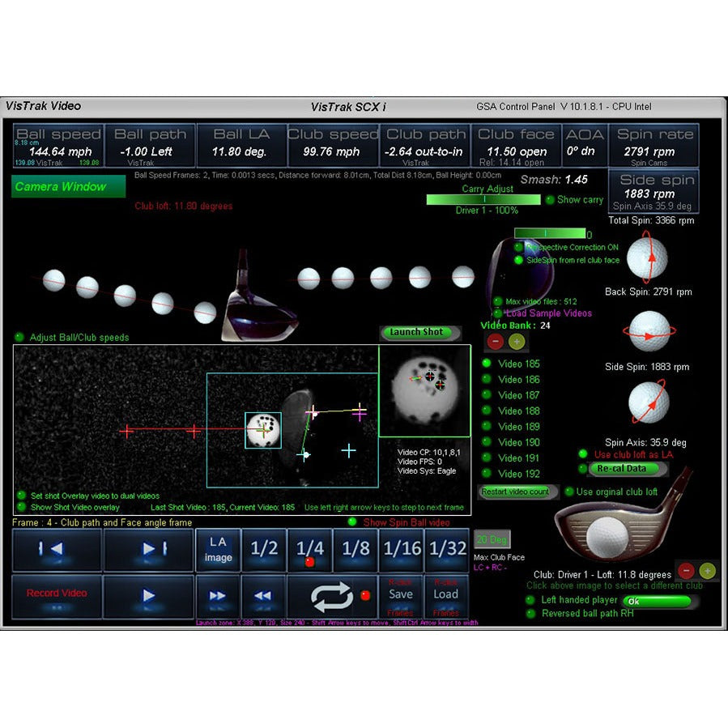The image size is (728, 728).
Task: Toggle Show Shot Video overlay
Action: point(21,507)
